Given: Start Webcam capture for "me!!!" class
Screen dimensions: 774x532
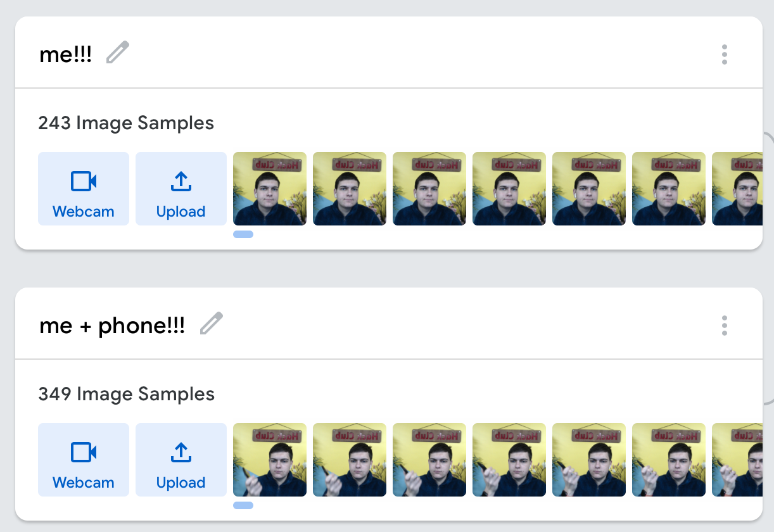Looking at the screenshot, I should coord(84,189).
